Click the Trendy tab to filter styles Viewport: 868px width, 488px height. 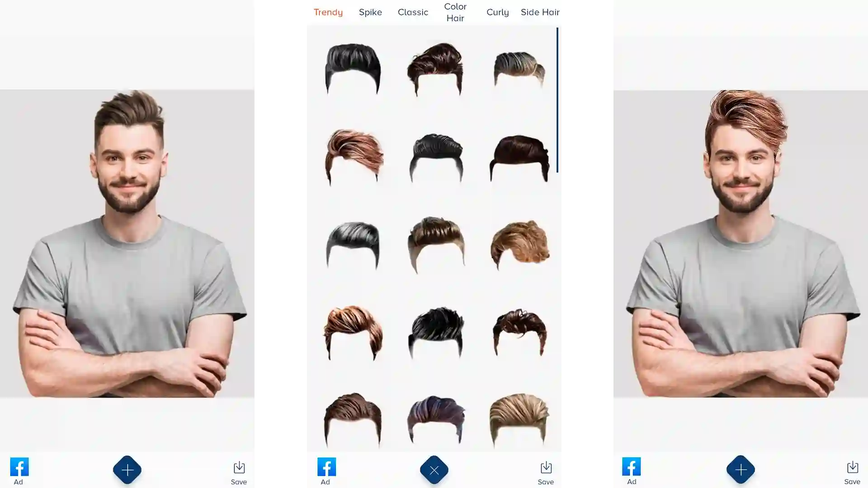pos(328,12)
